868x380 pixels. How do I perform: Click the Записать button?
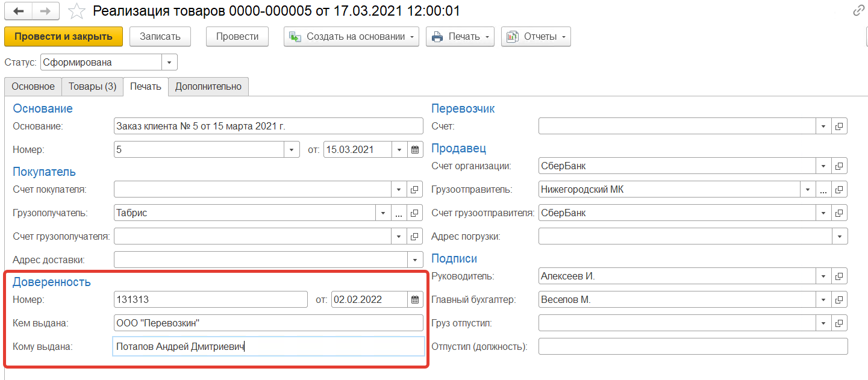click(160, 37)
